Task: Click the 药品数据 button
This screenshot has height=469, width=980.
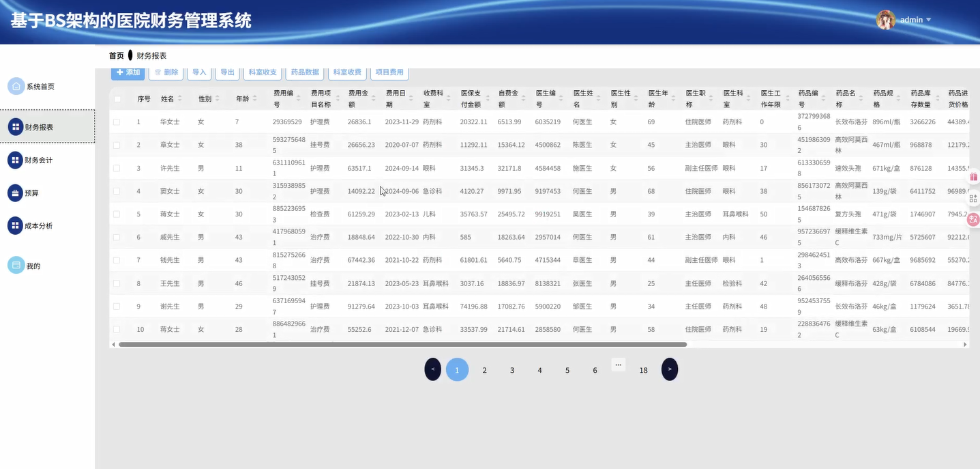Action: click(x=305, y=72)
